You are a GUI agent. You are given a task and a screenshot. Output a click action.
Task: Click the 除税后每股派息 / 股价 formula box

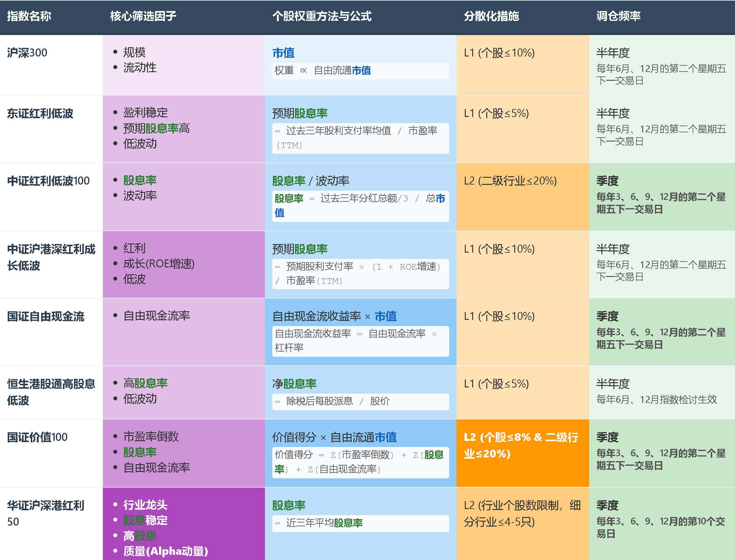360,401
